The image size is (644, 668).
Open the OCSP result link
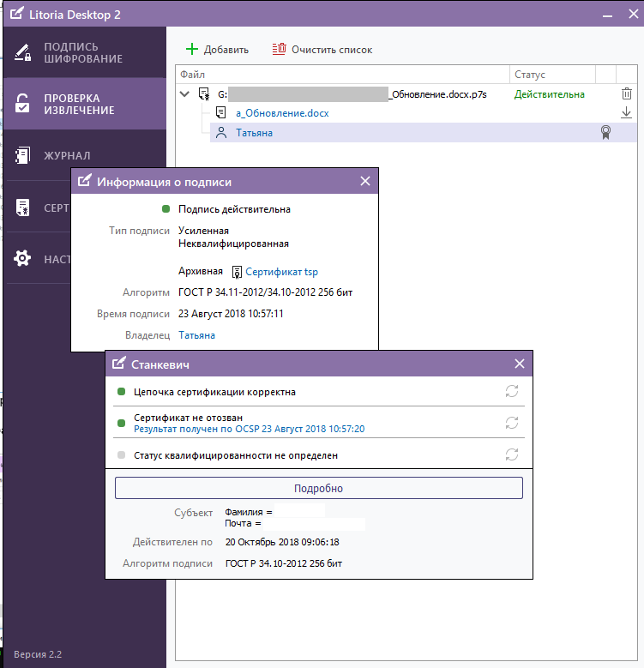[250, 429]
